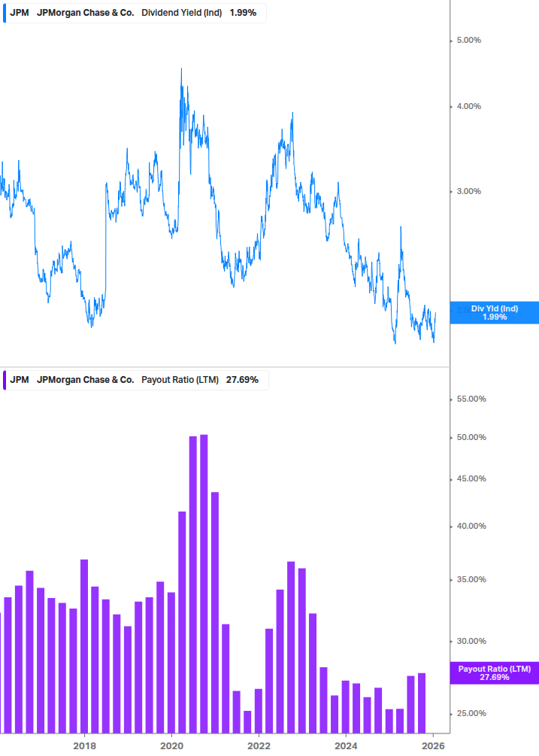The width and height of the screenshot is (539, 756).
Task: Select 'Dividend Yield (Ind)' metric label
Action: tap(181, 12)
